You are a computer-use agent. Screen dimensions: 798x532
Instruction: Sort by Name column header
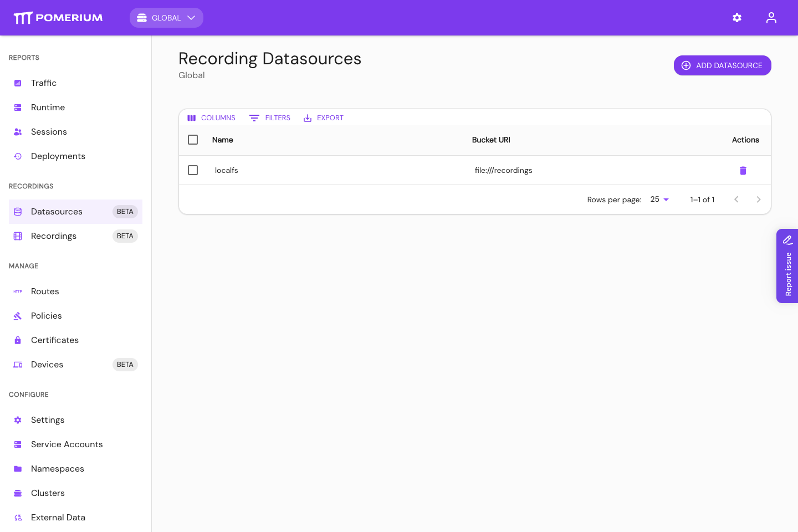pos(223,140)
